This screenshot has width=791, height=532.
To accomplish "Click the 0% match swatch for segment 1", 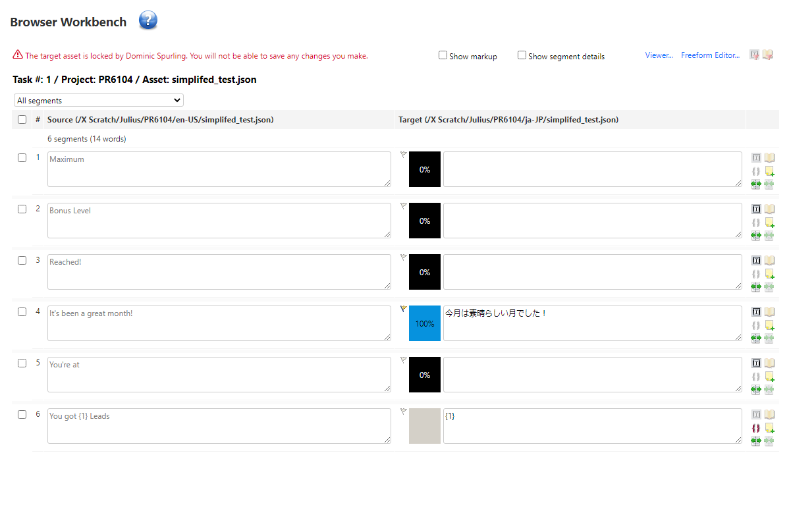I will [x=425, y=169].
